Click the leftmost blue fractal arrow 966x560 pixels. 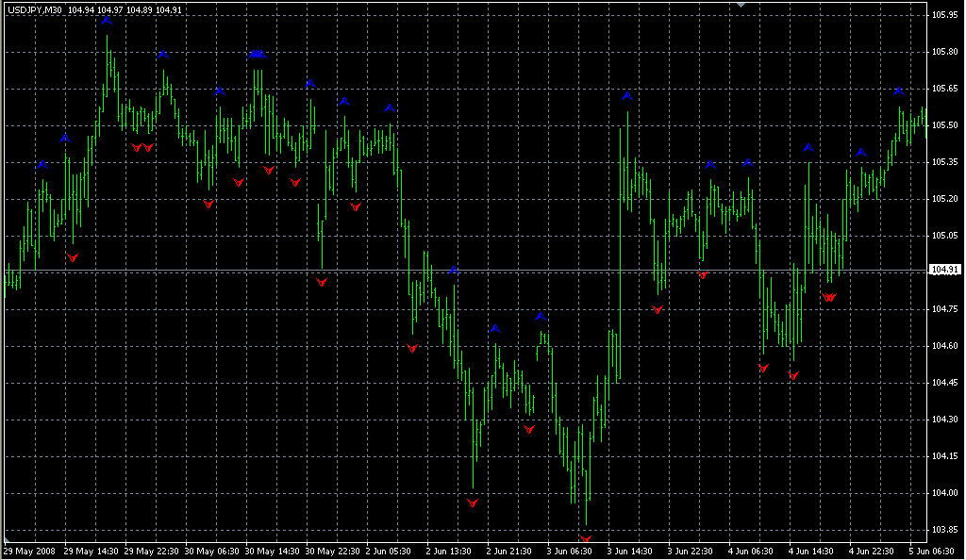(42, 165)
